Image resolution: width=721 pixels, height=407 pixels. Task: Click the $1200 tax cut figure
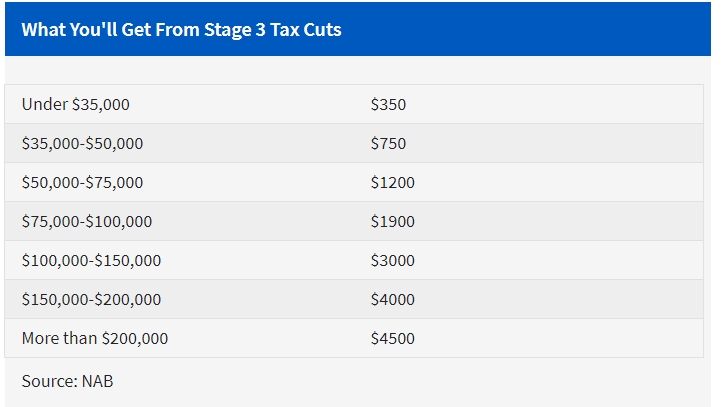tap(392, 182)
